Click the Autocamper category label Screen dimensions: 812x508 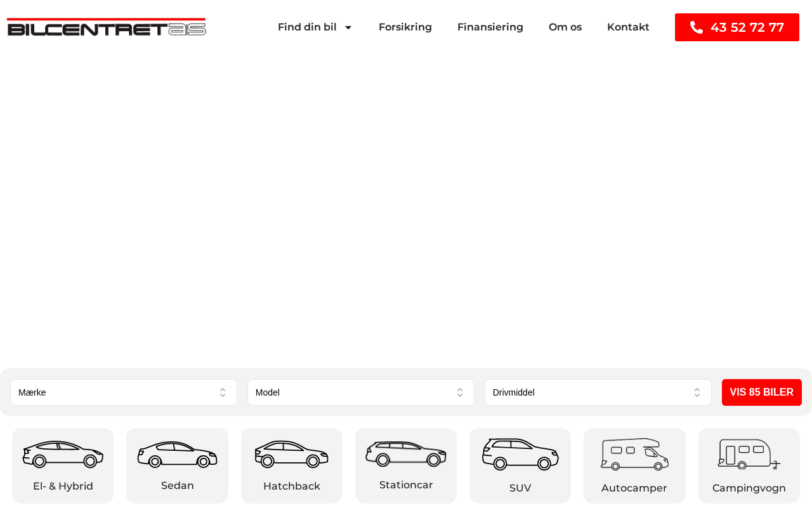[x=634, y=488]
